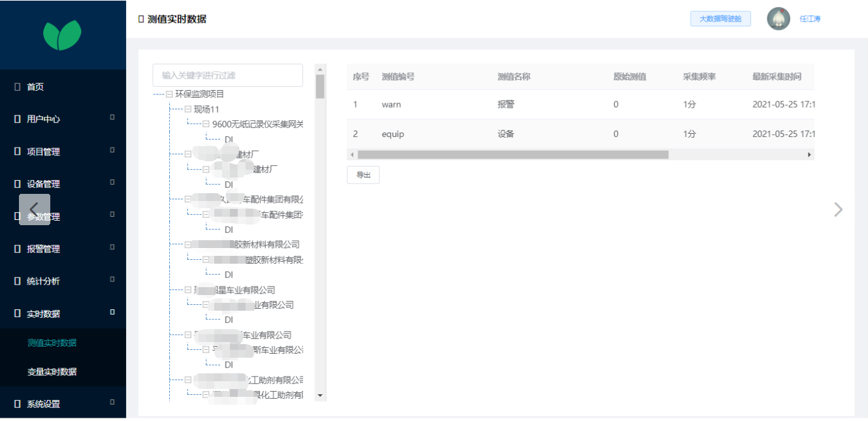
Task: Click the green leaf logo
Action: click(62, 35)
